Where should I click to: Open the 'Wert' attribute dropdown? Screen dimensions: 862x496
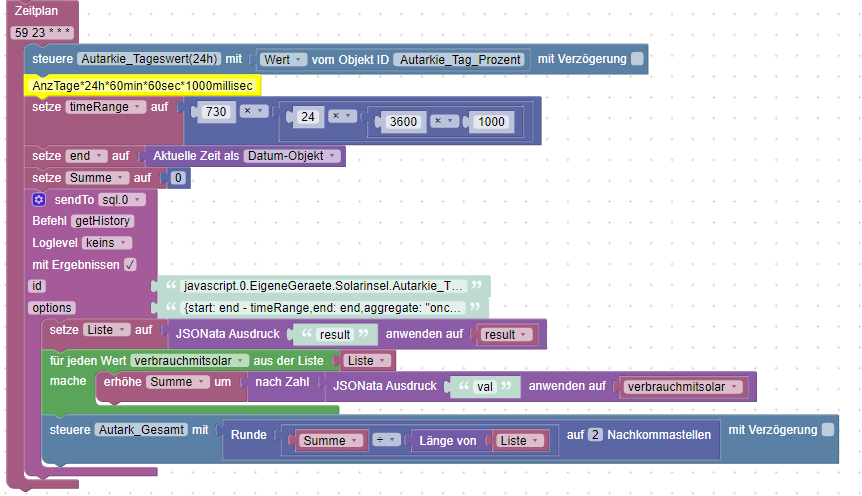point(283,59)
